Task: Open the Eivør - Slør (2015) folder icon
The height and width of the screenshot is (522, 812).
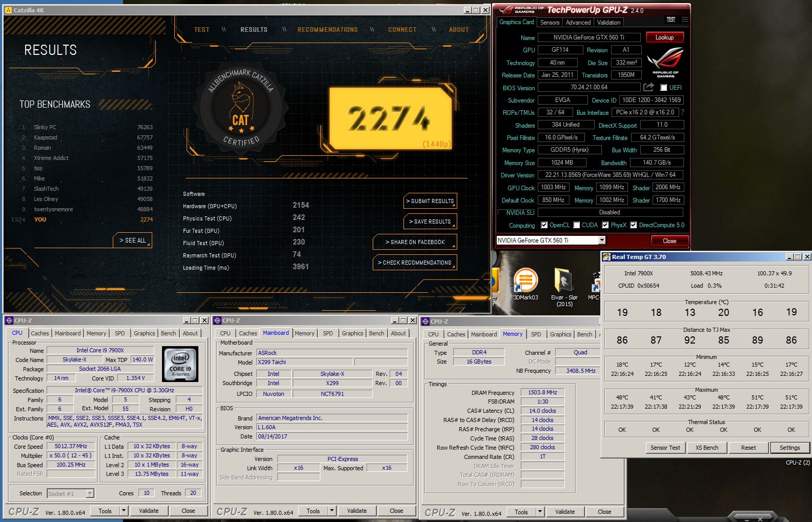Action: pos(564,287)
